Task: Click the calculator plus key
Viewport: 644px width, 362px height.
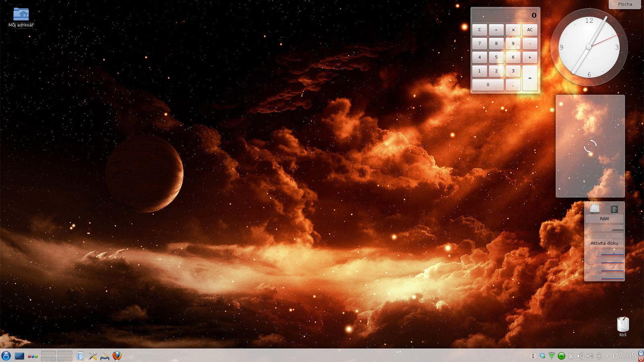Action: coord(530,57)
